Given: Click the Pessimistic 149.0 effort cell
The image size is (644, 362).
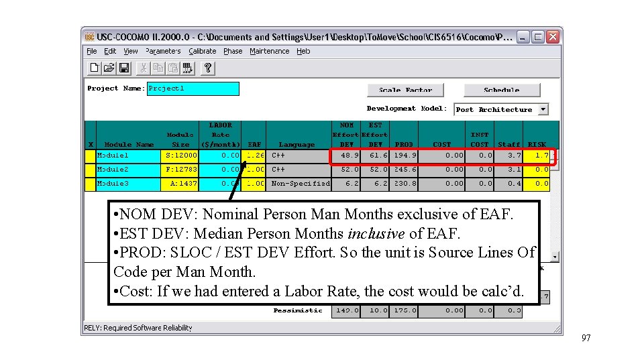Looking at the screenshot, I should [346, 311].
